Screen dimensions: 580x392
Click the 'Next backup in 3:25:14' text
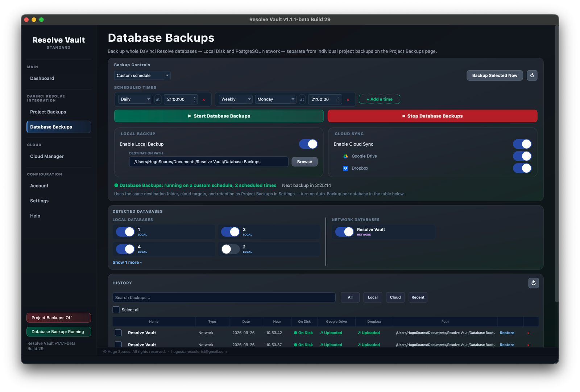[306, 185]
